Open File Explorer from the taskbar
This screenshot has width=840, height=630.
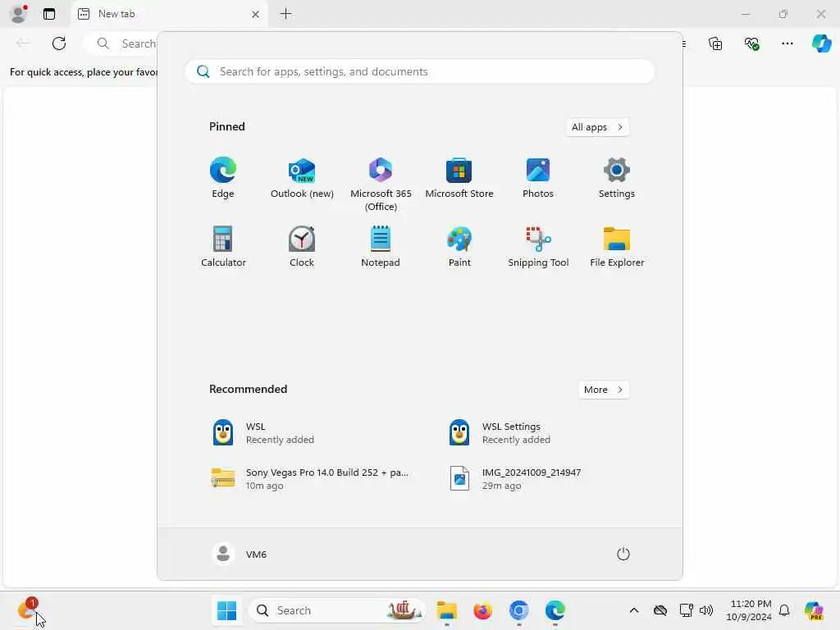(446, 610)
